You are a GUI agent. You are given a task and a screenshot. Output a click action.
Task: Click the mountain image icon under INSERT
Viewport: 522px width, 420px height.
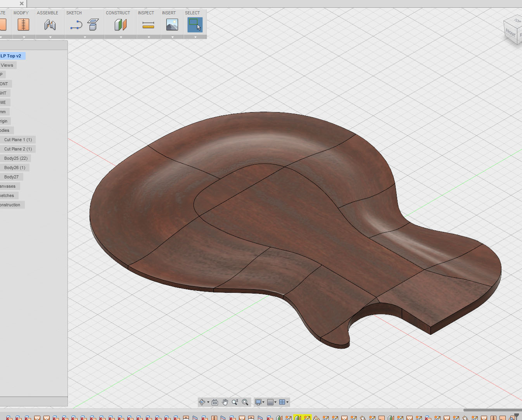[x=172, y=25]
